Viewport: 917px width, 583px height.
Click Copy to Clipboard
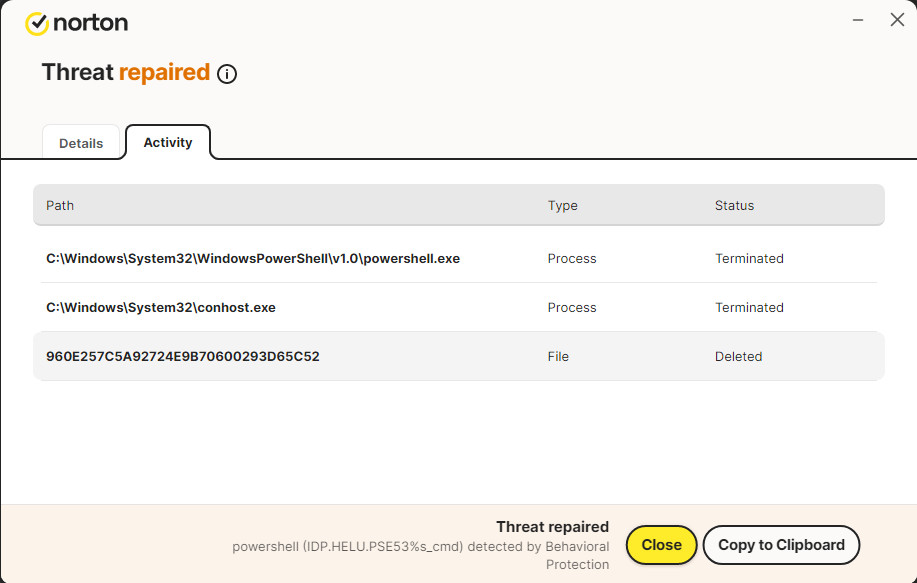click(781, 545)
